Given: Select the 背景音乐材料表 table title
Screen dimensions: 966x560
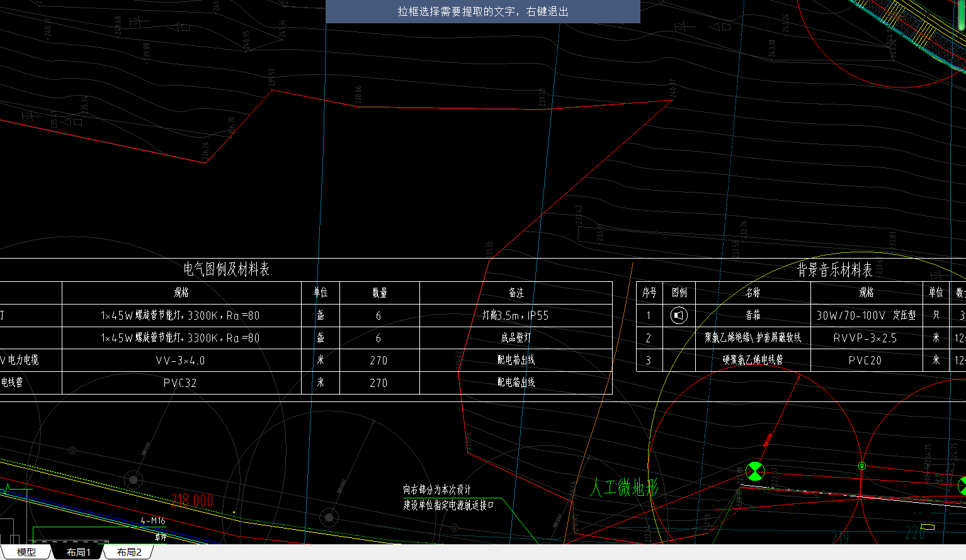Looking at the screenshot, I should point(835,270).
